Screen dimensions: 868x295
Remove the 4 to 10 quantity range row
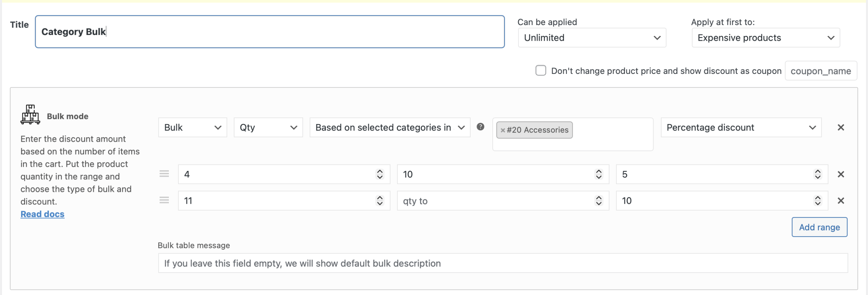click(841, 174)
